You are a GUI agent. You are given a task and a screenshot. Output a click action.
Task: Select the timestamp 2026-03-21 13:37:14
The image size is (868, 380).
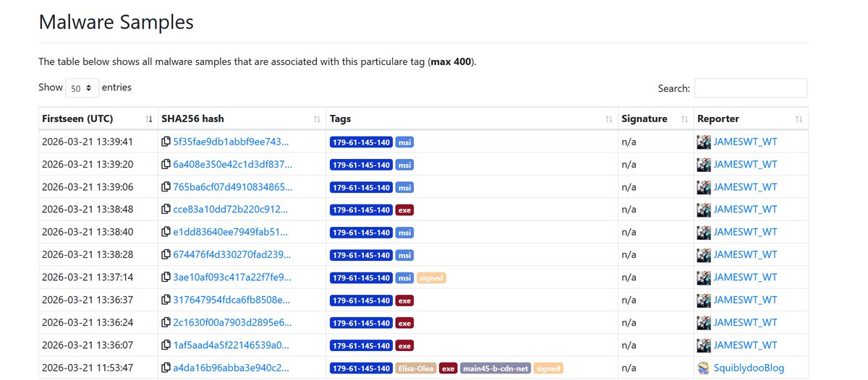coord(87,277)
